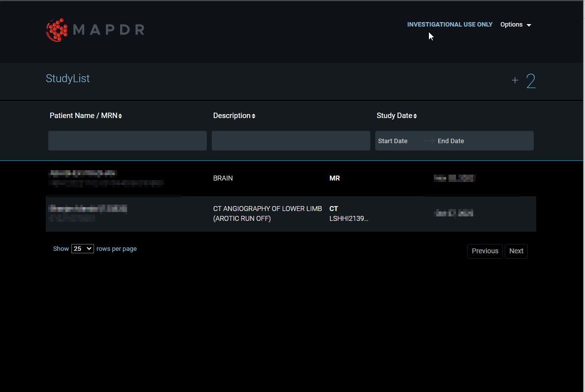Focus the Patient Name / MRN filter field
This screenshot has width=585, height=392.
tap(127, 141)
